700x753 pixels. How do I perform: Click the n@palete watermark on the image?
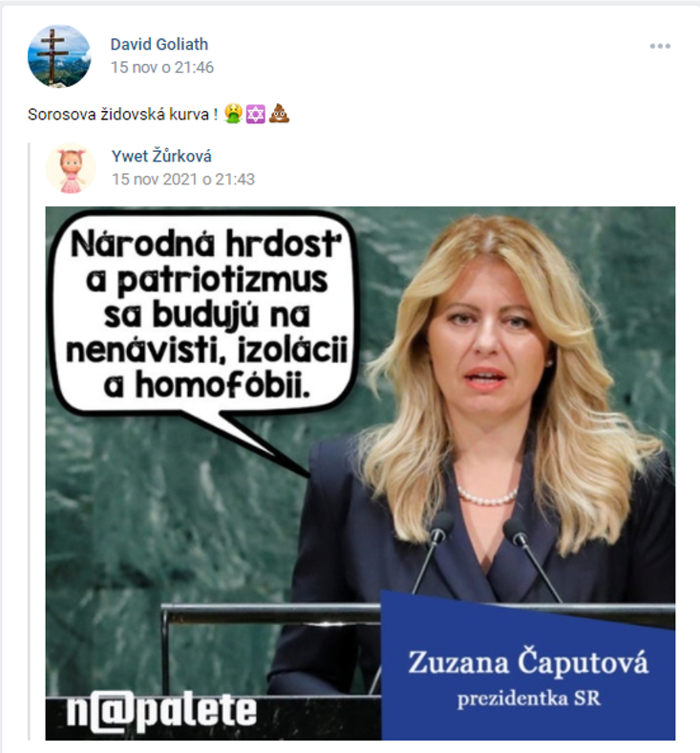pyautogui.click(x=161, y=712)
